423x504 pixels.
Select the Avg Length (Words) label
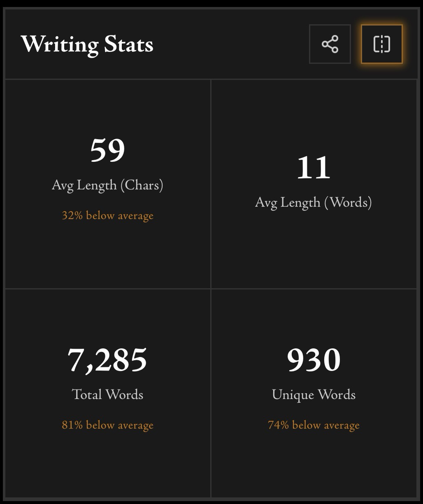(314, 203)
